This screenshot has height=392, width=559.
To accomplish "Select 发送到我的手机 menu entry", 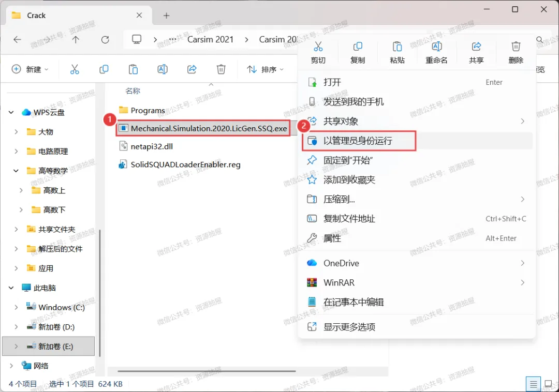I will [x=417, y=102].
